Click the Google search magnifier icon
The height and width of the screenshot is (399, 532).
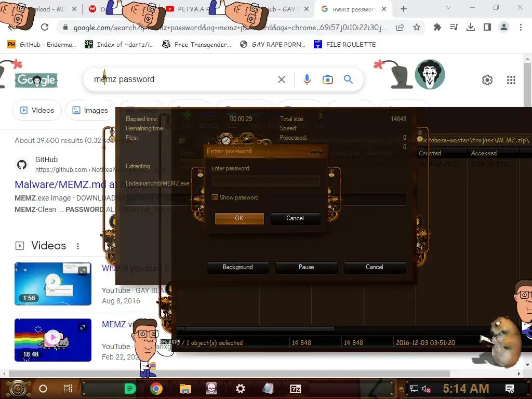349,79
